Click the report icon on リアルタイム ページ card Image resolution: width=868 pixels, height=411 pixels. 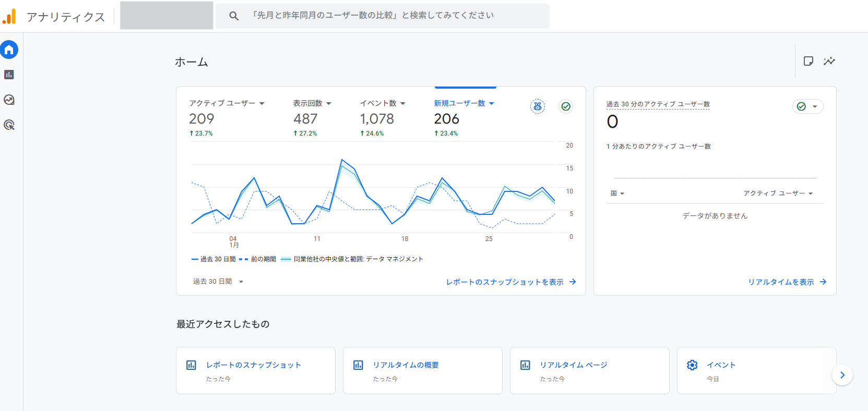click(x=525, y=365)
